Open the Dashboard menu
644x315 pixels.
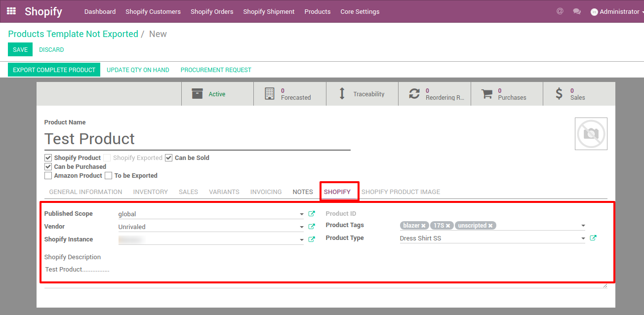(x=100, y=11)
